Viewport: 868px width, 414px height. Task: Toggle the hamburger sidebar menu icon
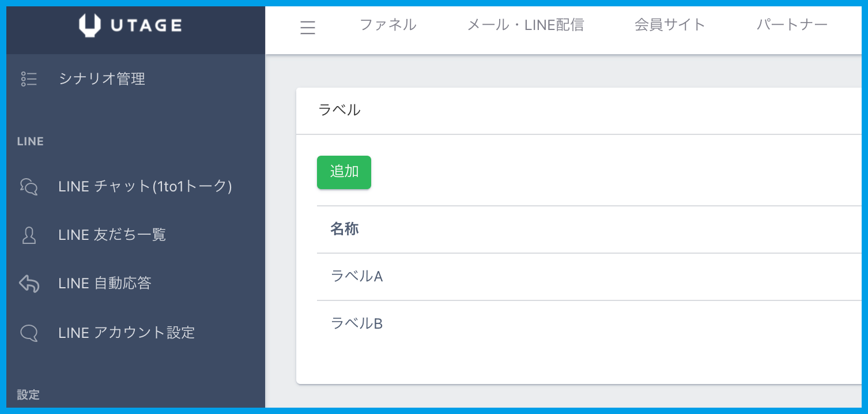click(x=308, y=28)
